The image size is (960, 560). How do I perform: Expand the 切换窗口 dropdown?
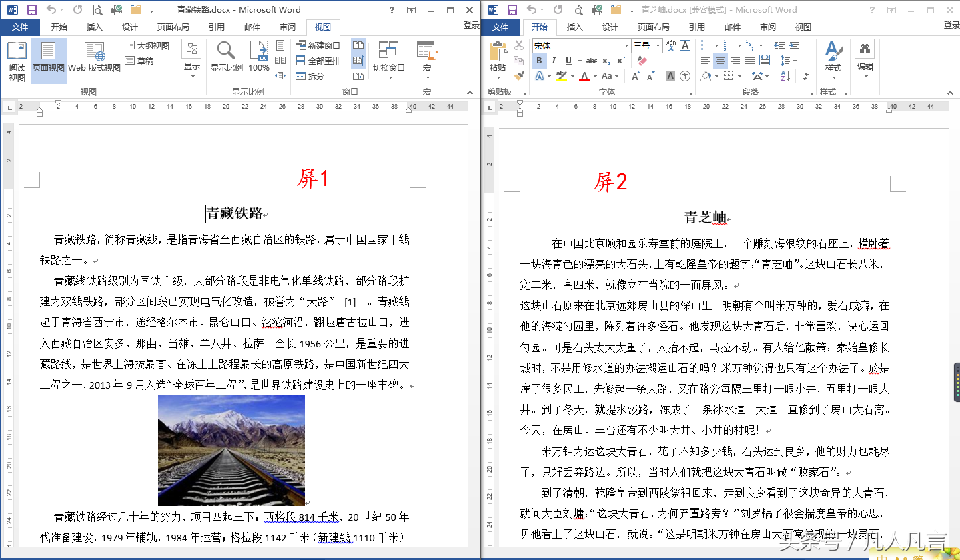pyautogui.click(x=389, y=60)
